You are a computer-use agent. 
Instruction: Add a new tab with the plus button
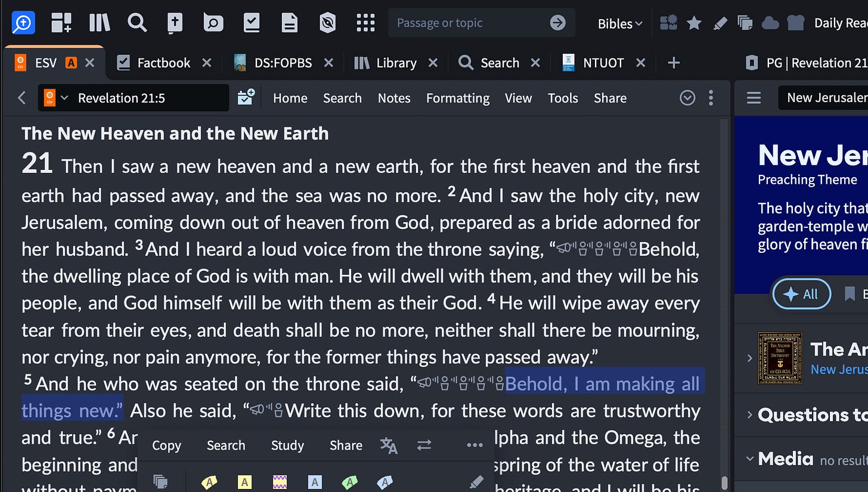point(674,63)
